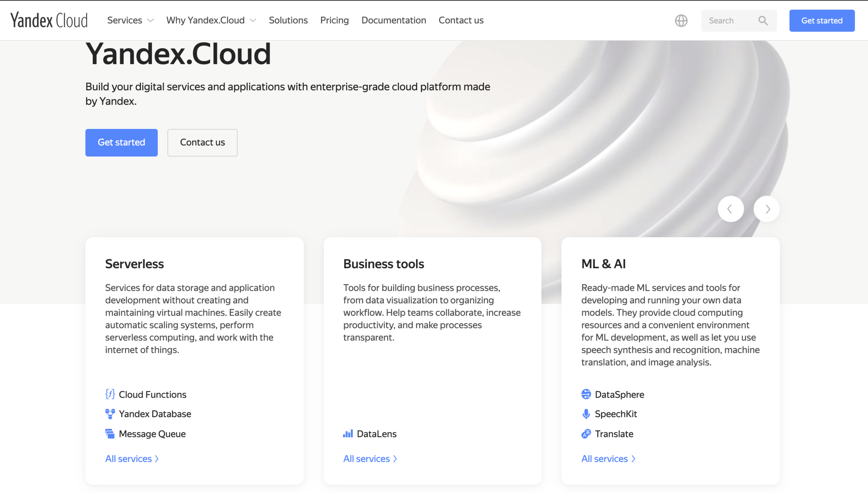Click the DataLens bar chart icon

(x=348, y=433)
